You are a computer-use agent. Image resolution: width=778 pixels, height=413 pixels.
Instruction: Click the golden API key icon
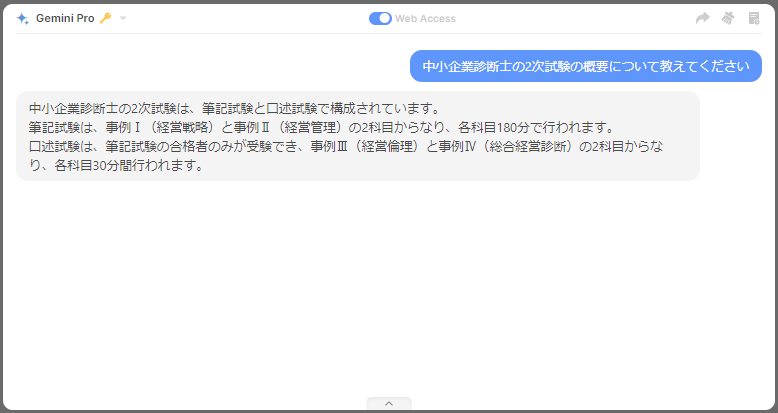point(106,18)
